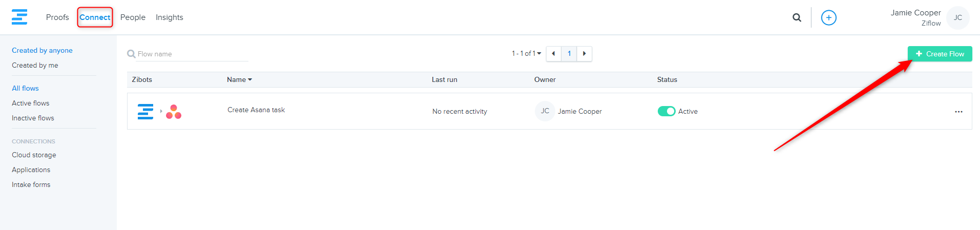The height and width of the screenshot is (230, 980).
Task: Switch to the Proofs tab
Action: (x=57, y=17)
